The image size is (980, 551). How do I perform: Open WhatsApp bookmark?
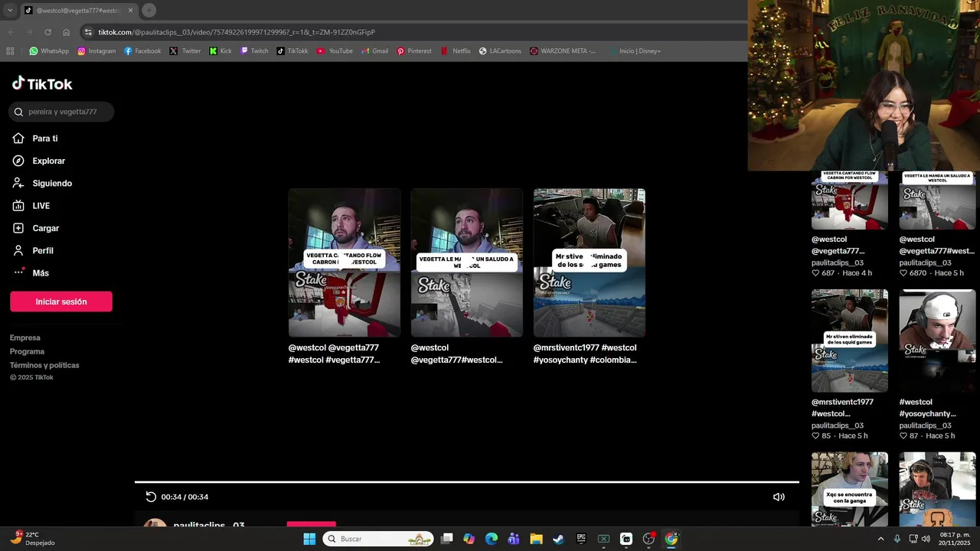(x=49, y=51)
